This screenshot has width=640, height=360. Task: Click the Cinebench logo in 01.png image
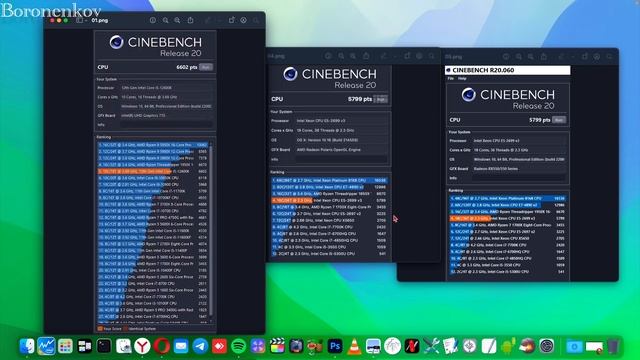pyautogui.click(x=116, y=42)
